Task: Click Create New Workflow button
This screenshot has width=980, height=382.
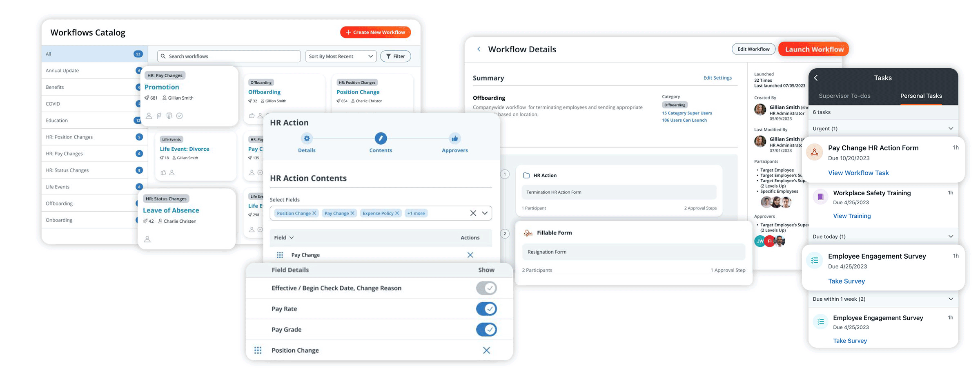Action: click(375, 32)
